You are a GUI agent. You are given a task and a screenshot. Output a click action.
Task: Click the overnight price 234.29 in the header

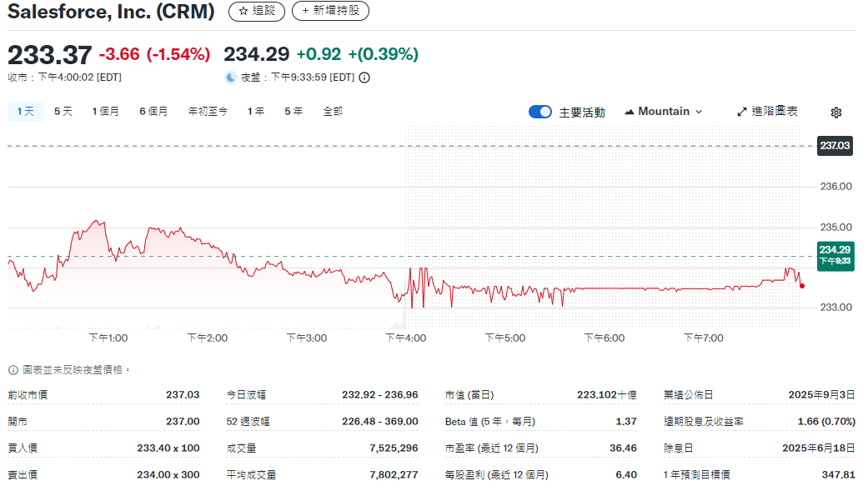(256, 54)
